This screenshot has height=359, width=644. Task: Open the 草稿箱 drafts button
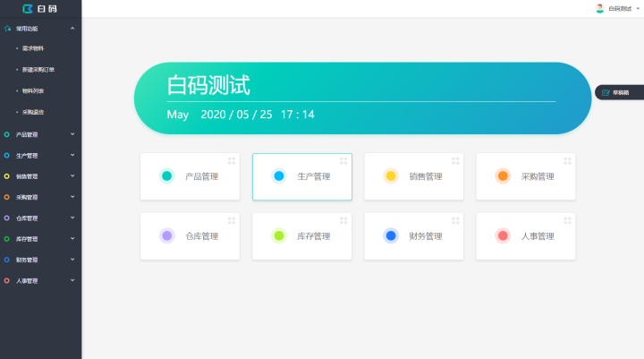[x=616, y=92]
